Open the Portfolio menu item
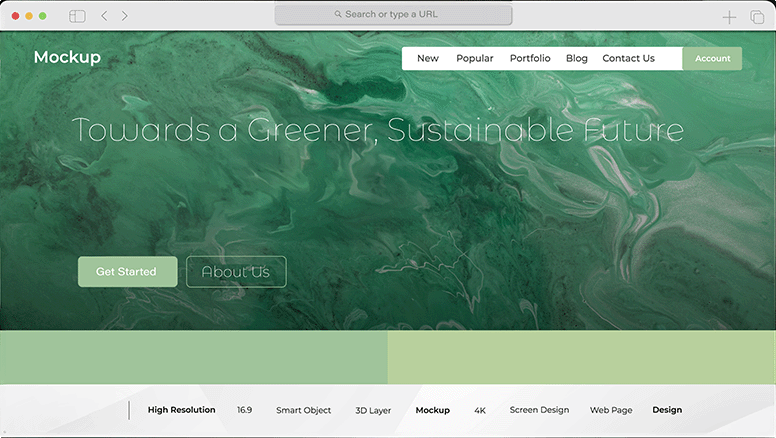Viewport: 776px width, 438px height. pos(530,58)
